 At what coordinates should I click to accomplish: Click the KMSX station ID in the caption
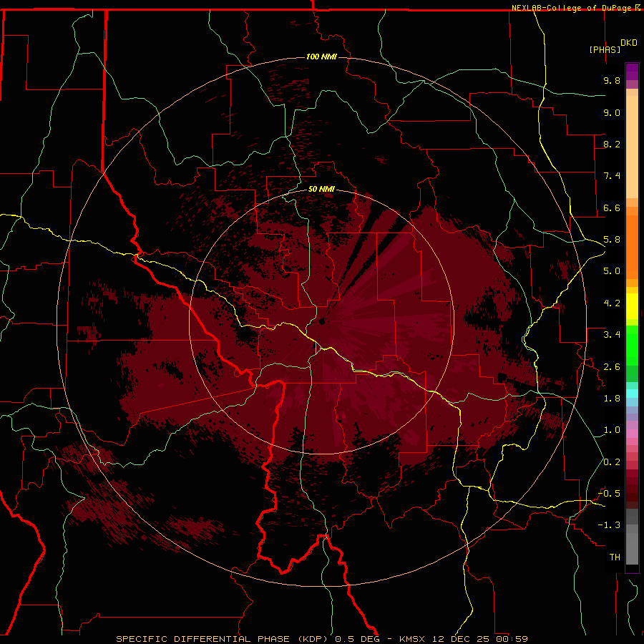click(x=412, y=639)
